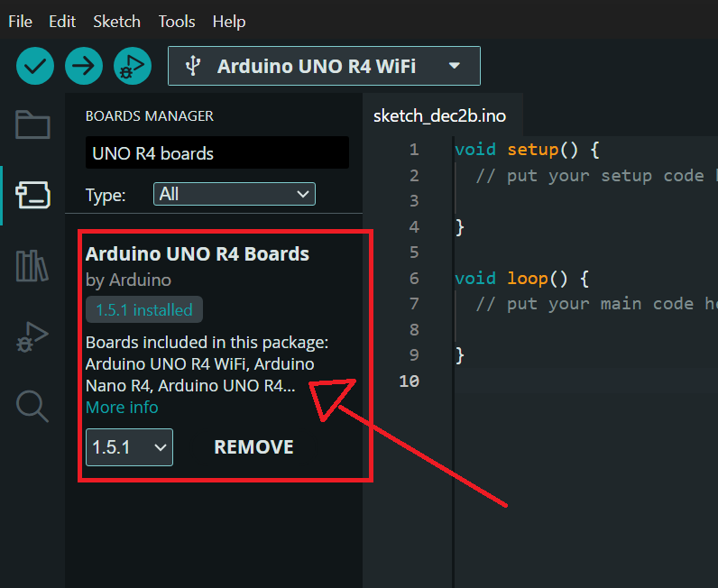Open the File menu
The width and height of the screenshot is (718, 588).
tap(21, 21)
